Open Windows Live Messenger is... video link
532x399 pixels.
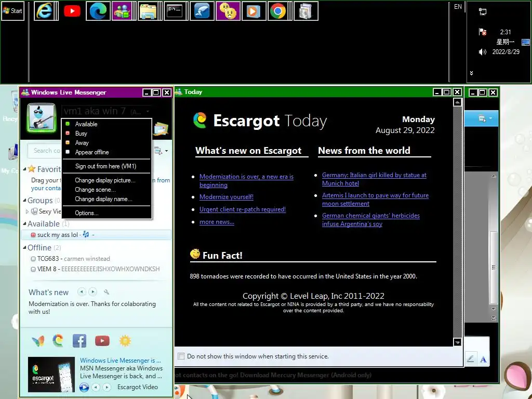[x=121, y=361]
